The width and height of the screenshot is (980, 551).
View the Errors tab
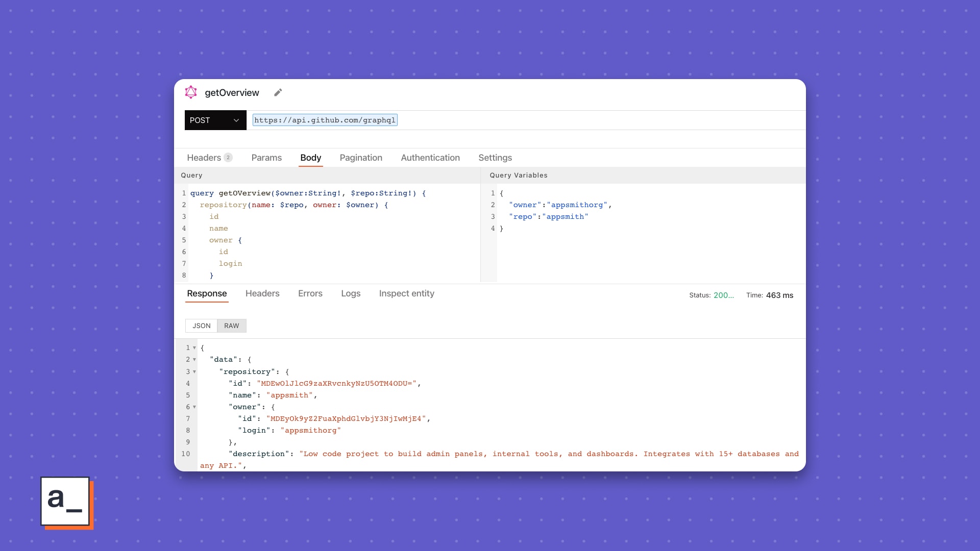coord(310,293)
